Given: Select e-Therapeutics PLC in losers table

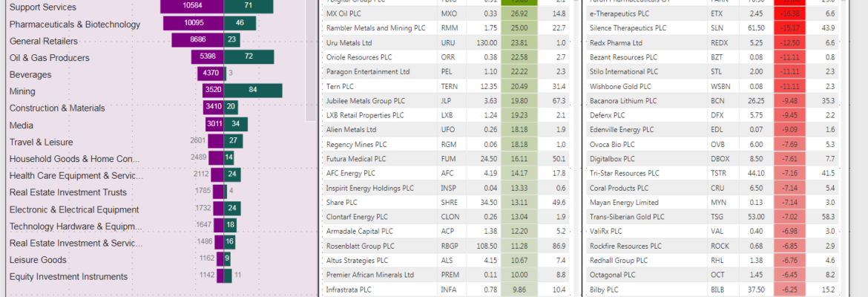Looking at the screenshot, I should coord(619,13).
